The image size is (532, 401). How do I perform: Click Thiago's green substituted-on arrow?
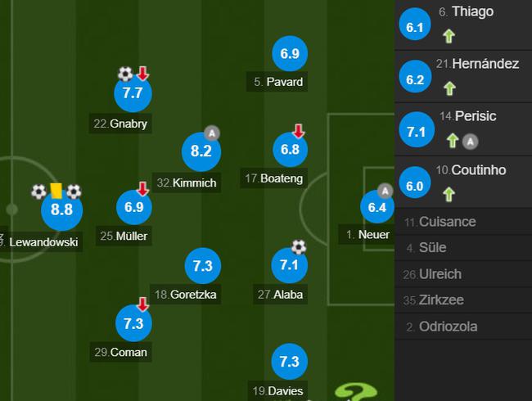coord(449,36)
